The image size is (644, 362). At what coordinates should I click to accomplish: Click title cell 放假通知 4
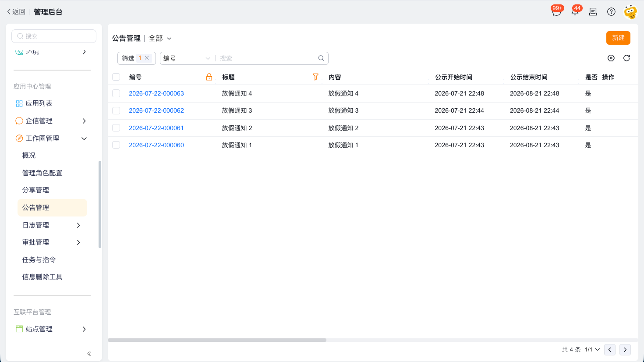pyautogui.click(x=237, y=93)
